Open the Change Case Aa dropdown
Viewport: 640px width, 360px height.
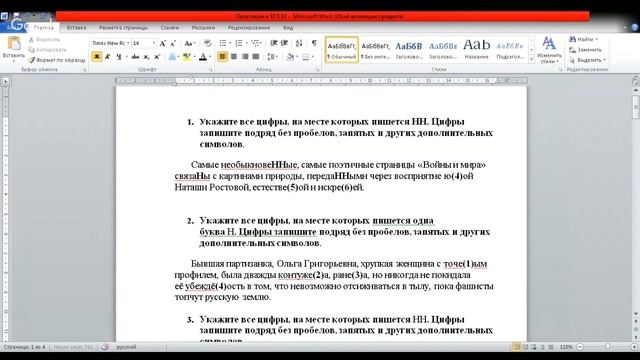tap(190, 43)
